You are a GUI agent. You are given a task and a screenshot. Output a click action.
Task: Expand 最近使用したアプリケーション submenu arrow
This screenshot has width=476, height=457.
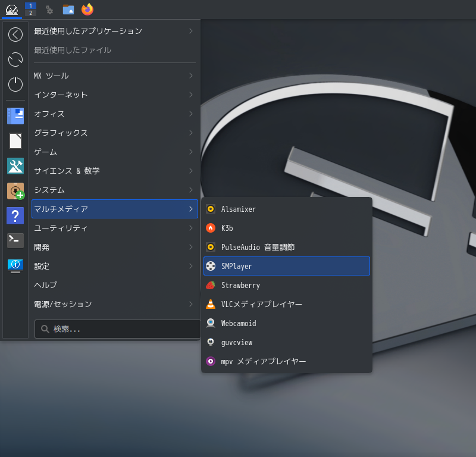[191, 31]
